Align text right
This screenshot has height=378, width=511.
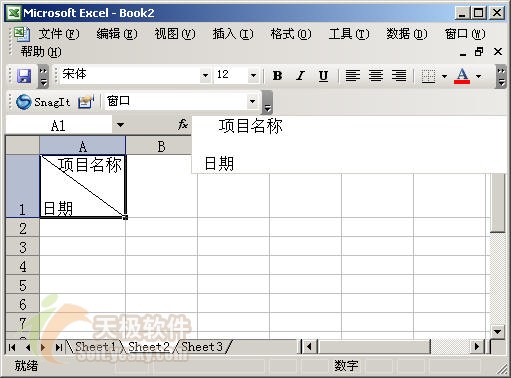click(x=399, y=76)
